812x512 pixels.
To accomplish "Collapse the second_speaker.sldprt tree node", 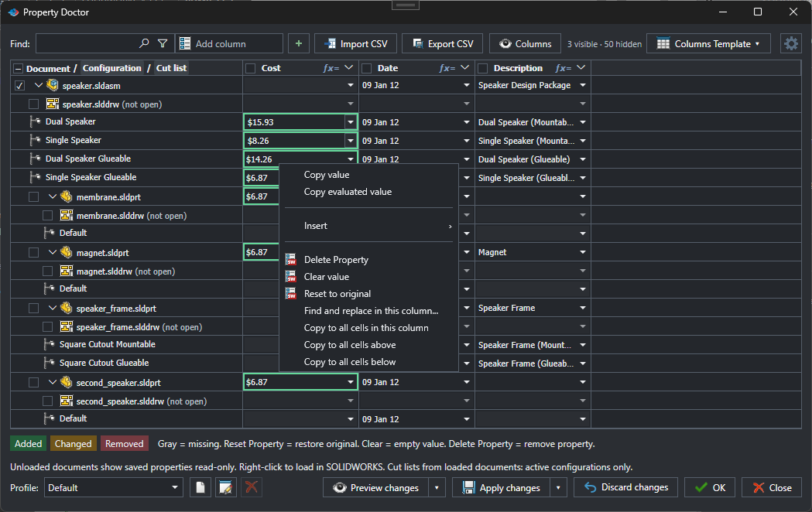I will click(53, 382).
